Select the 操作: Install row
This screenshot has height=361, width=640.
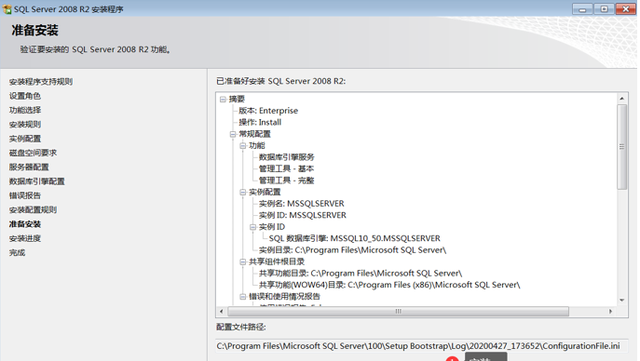point(260,122)
